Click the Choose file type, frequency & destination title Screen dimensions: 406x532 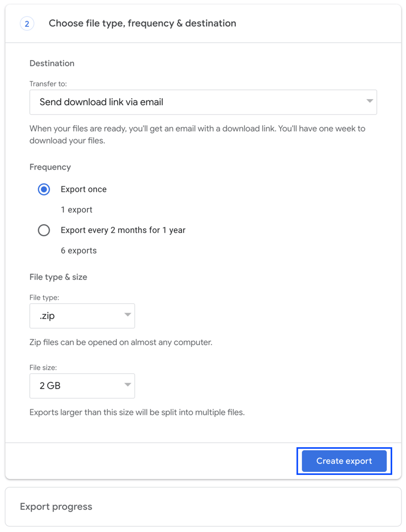coord(142,23)
